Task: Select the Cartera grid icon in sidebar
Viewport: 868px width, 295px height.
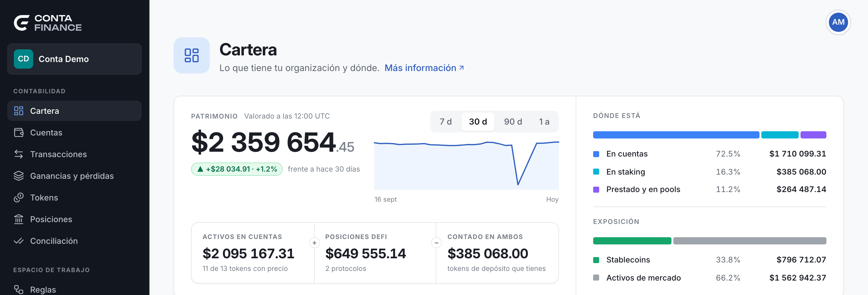Action: [18, 111]
